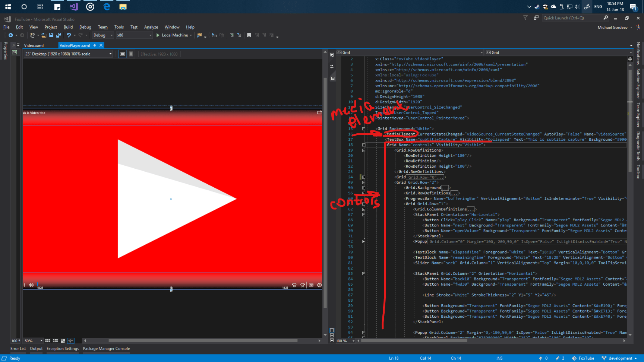Open the Solution Explorer side tab
The image size is (644, 362).
pos(638,83)
